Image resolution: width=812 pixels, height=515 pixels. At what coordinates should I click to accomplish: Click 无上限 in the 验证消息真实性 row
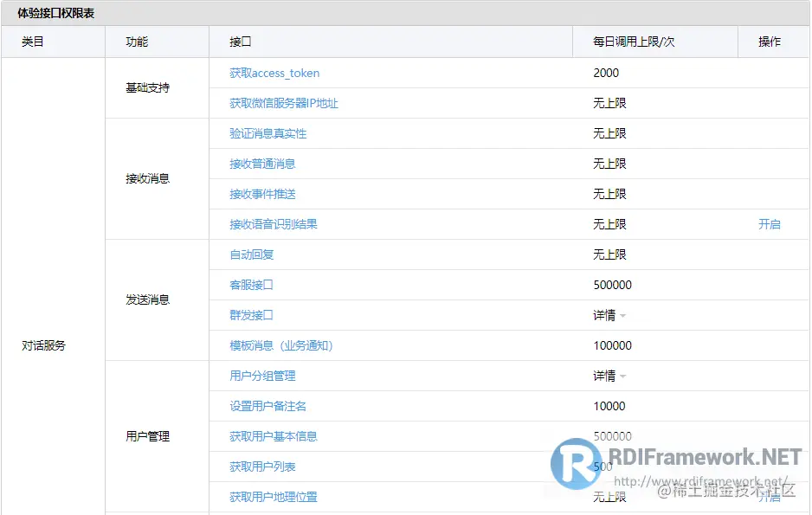click(609, 133)
